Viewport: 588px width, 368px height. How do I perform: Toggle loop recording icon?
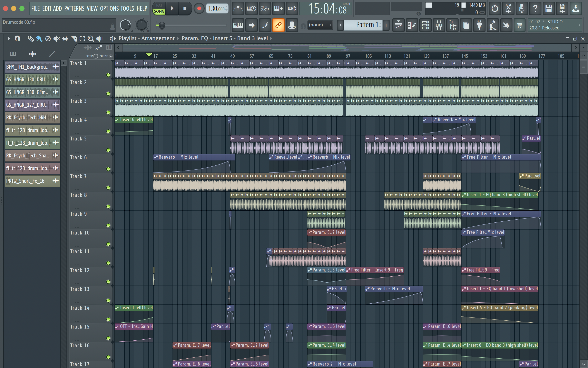pyautogui.click(x=292, y=9)
